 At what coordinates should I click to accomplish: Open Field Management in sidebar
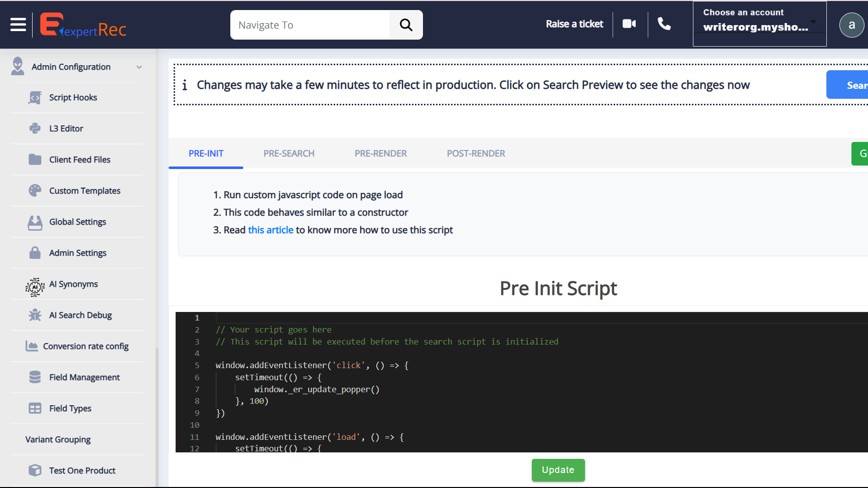(x=84, y=378)
